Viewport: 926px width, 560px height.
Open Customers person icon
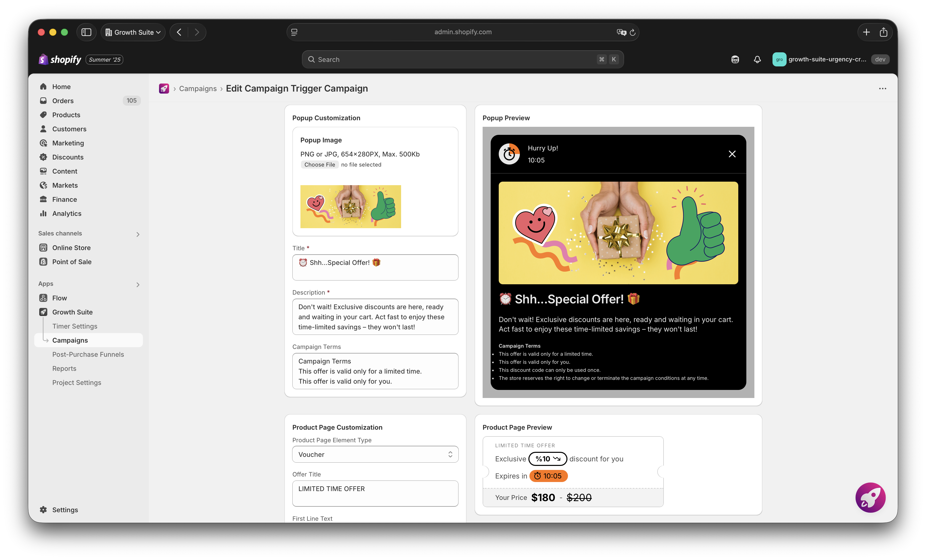[x=43, y=129]
